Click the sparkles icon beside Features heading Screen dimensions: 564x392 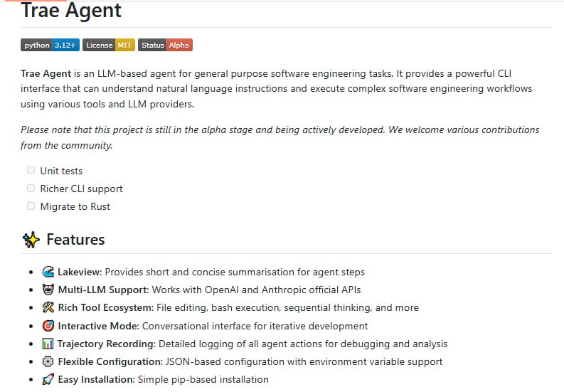pyautogui.click(x=30, y=240)
